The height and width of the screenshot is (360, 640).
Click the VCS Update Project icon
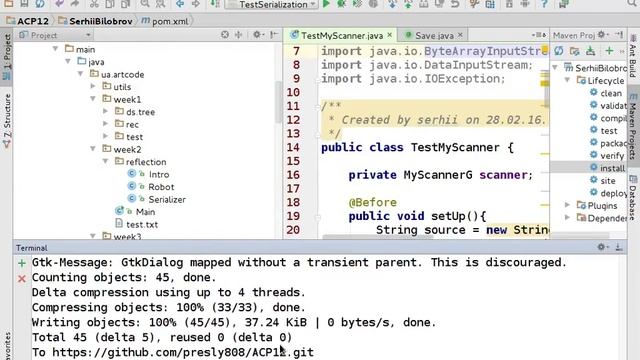coord(392,4)
